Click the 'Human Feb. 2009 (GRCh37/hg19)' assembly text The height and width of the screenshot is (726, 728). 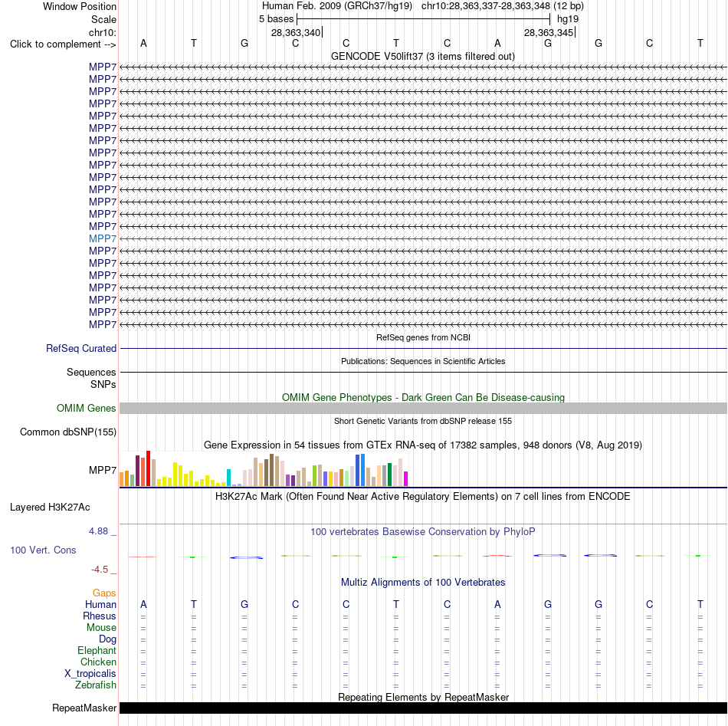click(x=337, y=6)
